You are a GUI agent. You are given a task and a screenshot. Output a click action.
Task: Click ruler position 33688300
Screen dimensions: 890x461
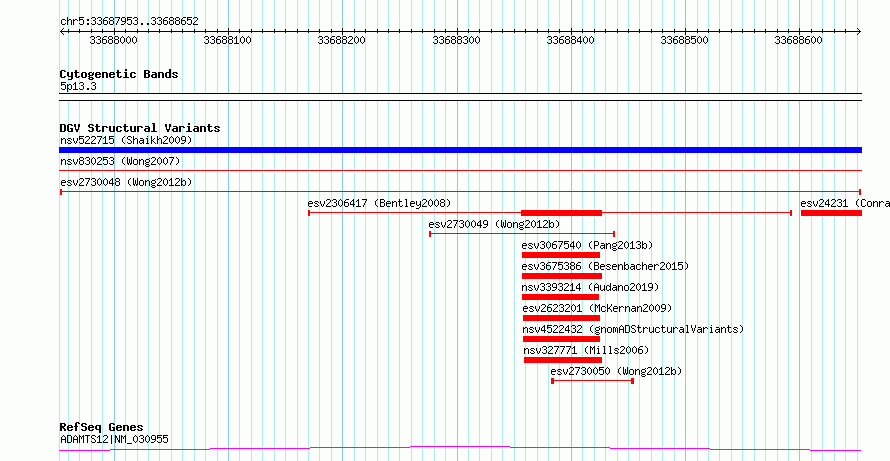pos(456,40)
